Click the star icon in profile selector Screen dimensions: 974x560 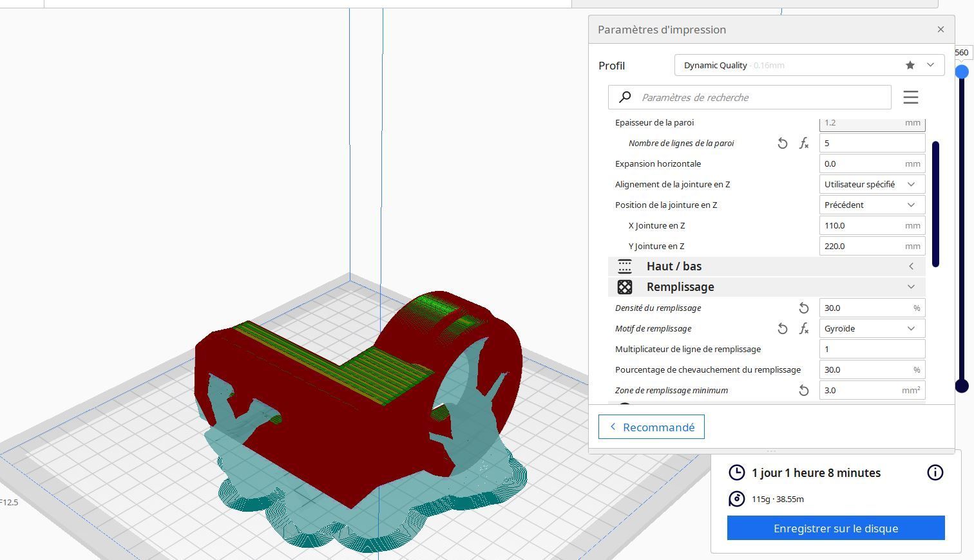[910, 65]
